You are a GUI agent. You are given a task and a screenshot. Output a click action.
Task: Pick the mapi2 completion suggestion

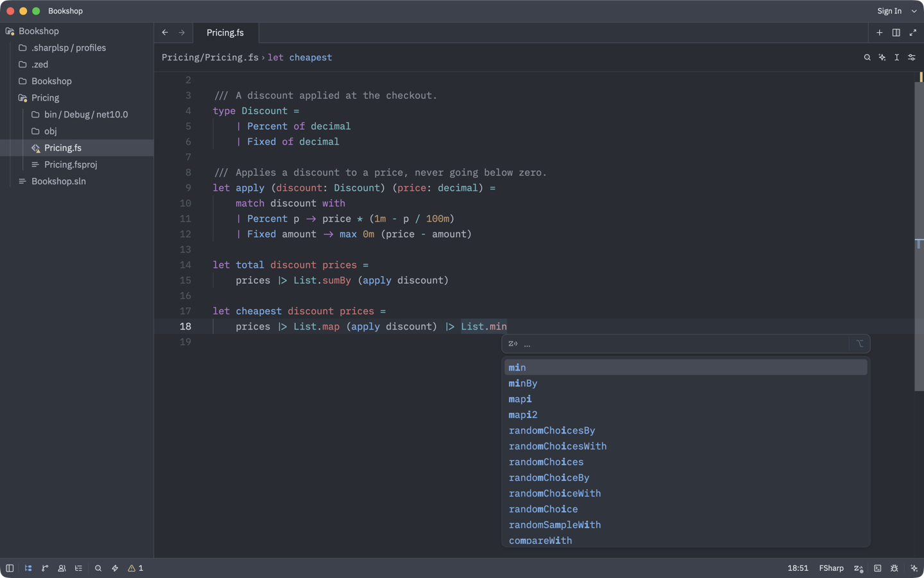click(x=686, y=415)
